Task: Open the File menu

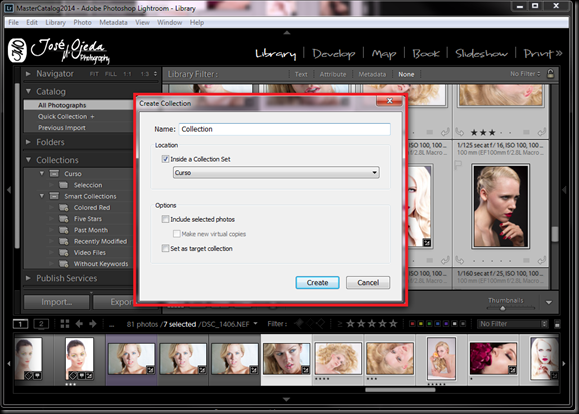Action: pyautogui.click(x=13, y=23)
